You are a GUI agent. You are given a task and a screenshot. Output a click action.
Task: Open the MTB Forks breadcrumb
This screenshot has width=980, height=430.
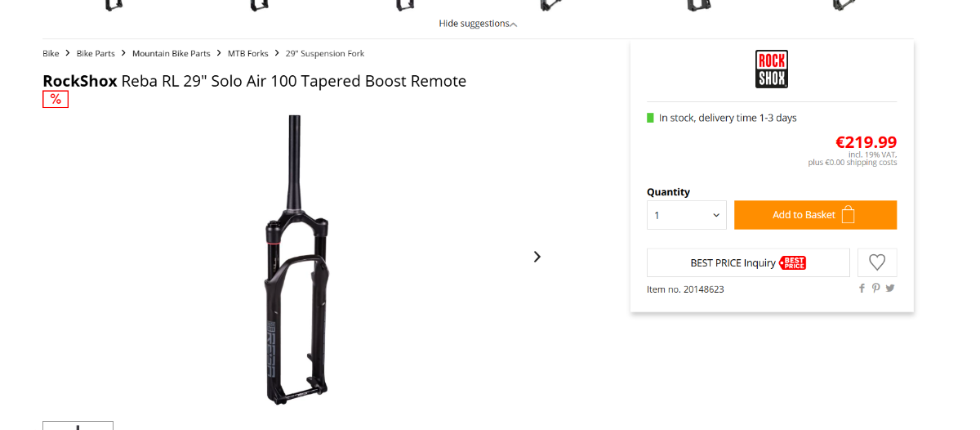pos(247,53)
